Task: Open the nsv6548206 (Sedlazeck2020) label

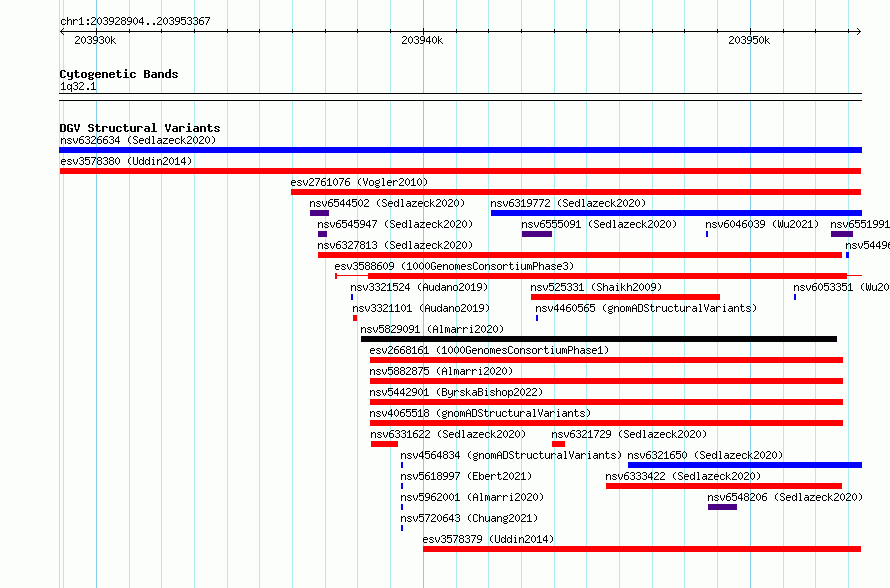Action: coord(785,497)
